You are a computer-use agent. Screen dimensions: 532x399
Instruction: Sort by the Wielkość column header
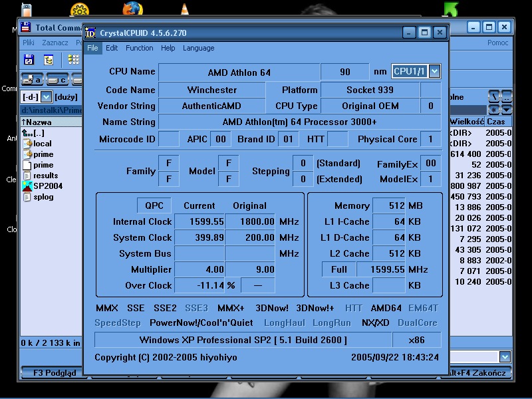(467, 122)
